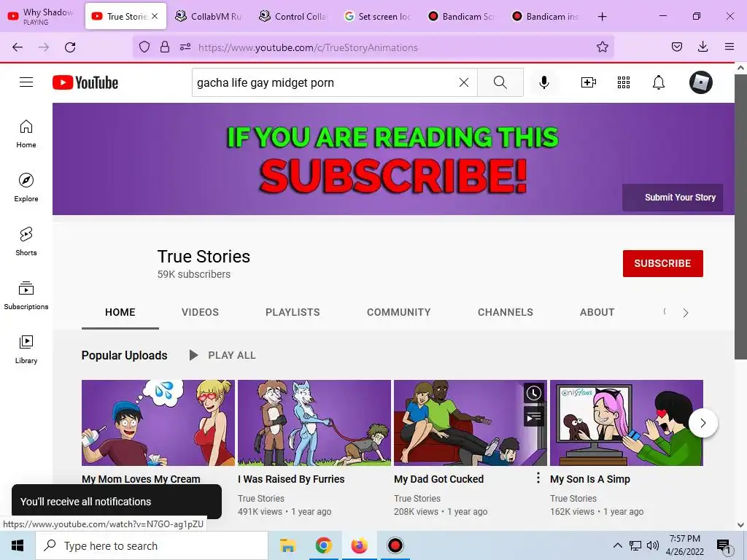Start voice search with microphone icon
This screenshot has height=560, width=747.
click(x=544, y=82)
